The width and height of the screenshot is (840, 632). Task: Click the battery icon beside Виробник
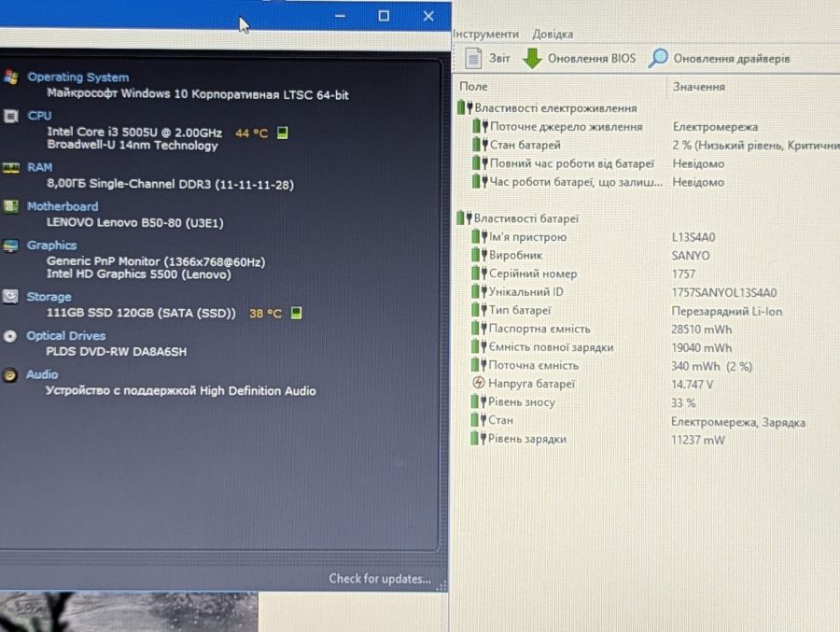[479, 255]
